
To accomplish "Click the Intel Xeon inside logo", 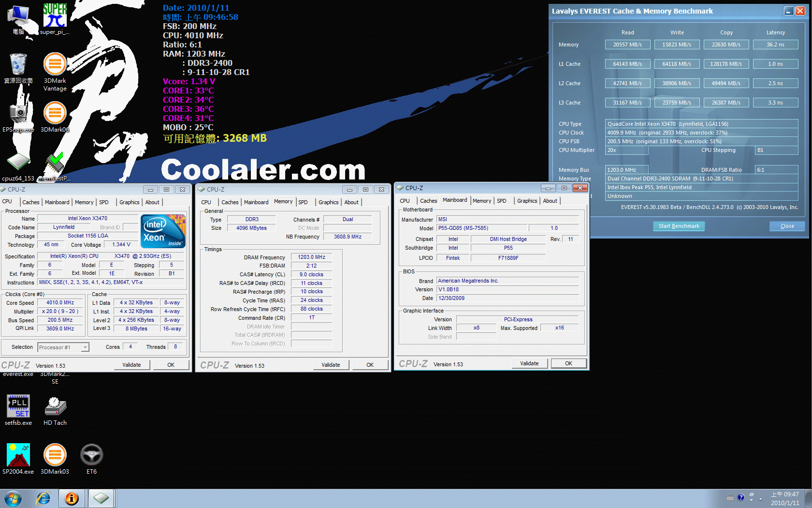I will [163, 231].
